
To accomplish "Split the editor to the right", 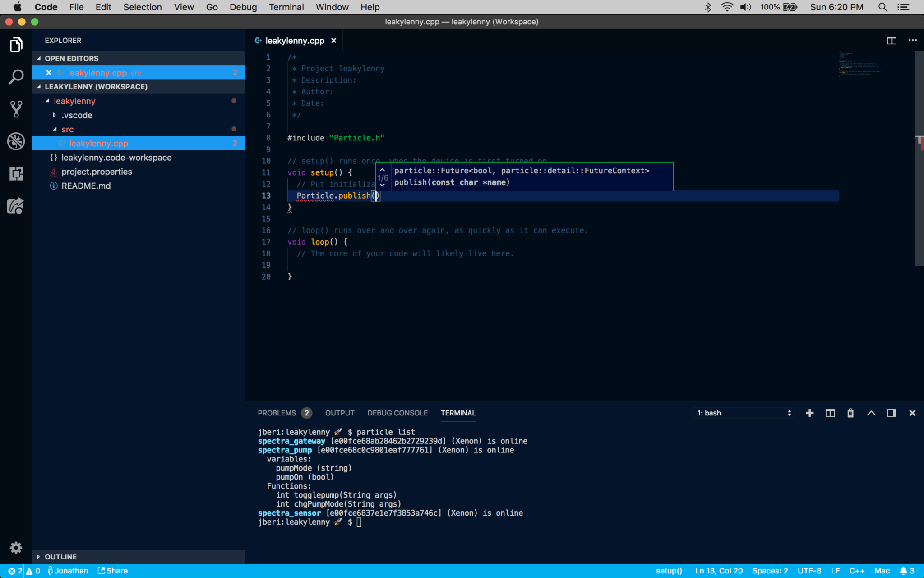I will pyautogui.click(x=892, y=41).
